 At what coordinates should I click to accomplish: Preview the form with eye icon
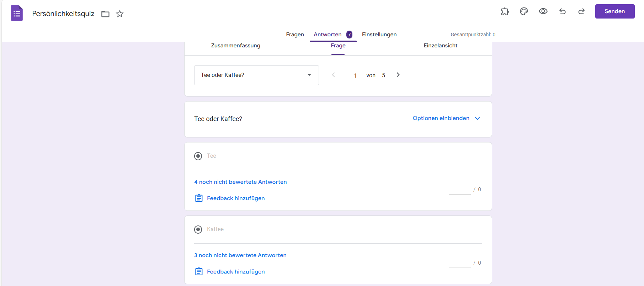click(x=543, y=11)
